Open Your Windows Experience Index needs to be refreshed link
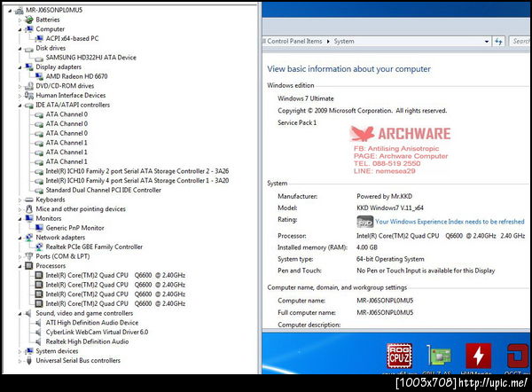Viewport: 532px width, 392px height. click(x=450, y=222)
